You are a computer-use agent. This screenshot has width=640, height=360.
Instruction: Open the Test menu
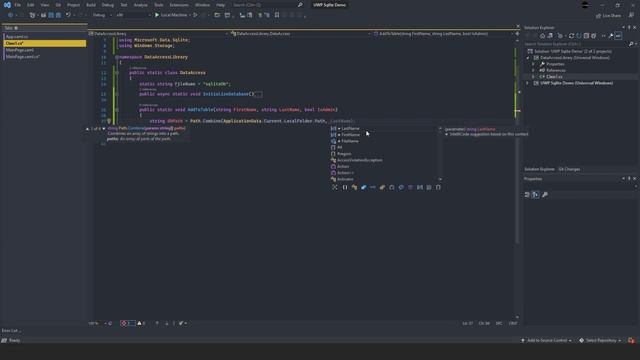(124, 5)
